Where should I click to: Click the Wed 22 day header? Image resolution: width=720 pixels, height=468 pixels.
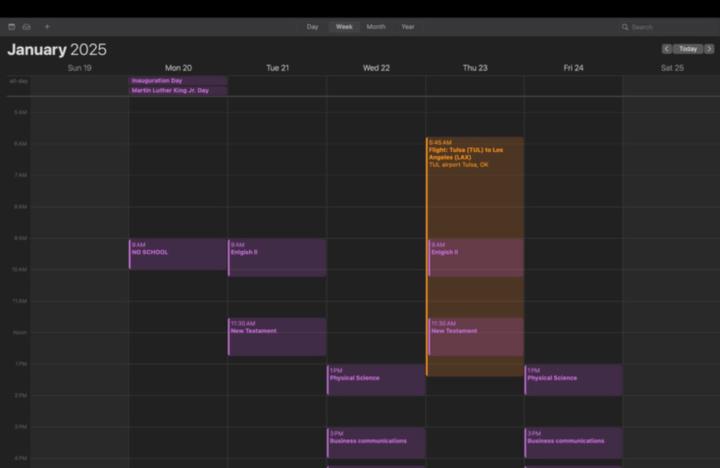[x=376, y=68]
